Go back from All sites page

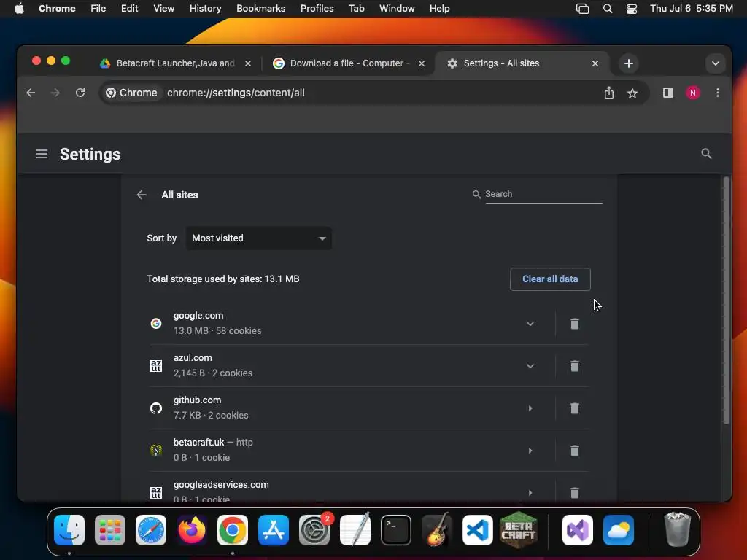[142, 195]
